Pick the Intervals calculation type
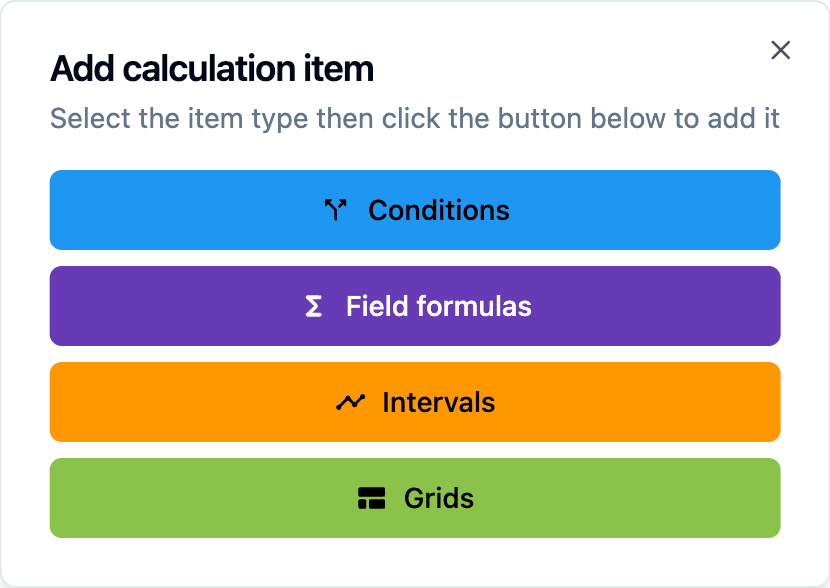Image resolution: width=830 pixels, height=588 pixels. tap(415, 402)
